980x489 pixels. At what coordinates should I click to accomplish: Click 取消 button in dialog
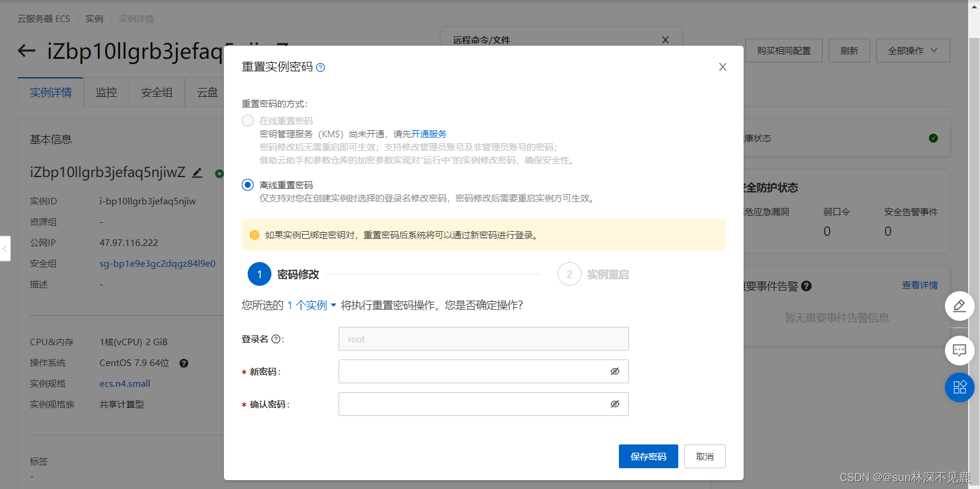coord(705,456)
